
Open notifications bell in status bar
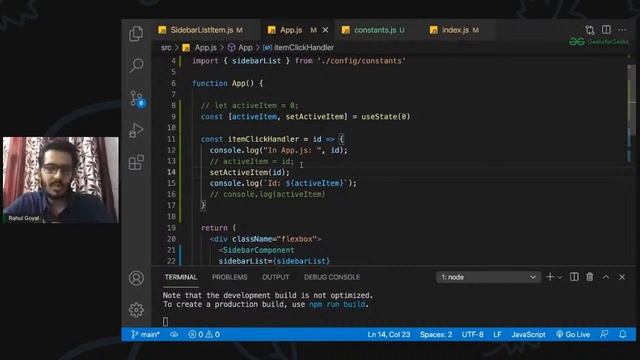[x=622, y=334]
